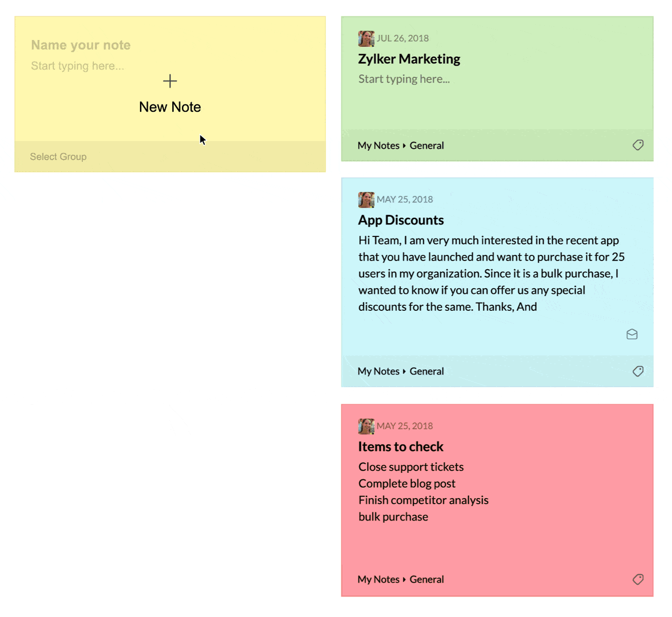Image resolution: width=672 pixels, height=617 pixels.
Task: Open the Select Group dropdown
Action: 58,156
